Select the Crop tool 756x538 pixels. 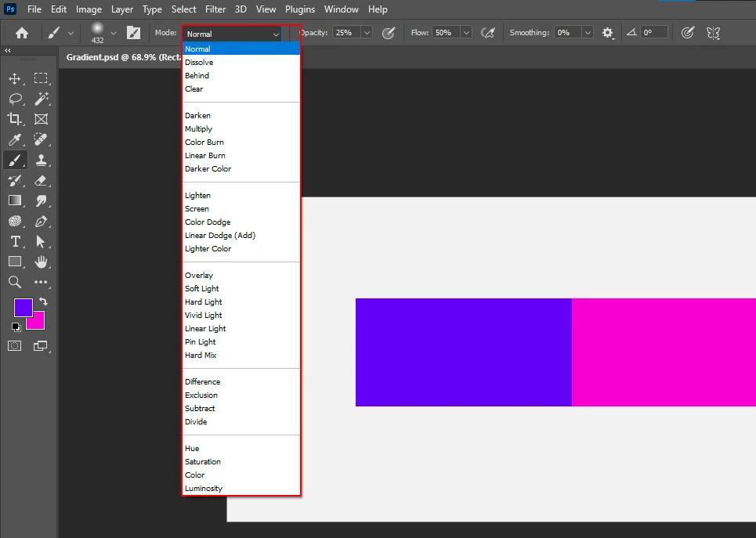(14, 119)
